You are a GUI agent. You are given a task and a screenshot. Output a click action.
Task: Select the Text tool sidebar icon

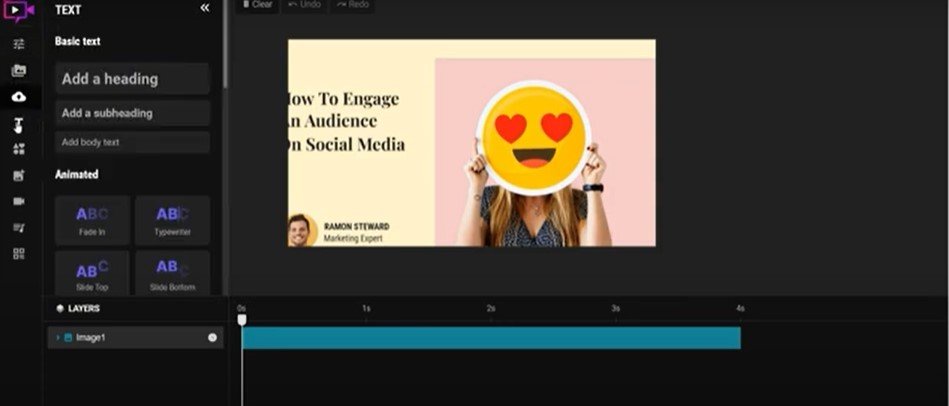19,125
